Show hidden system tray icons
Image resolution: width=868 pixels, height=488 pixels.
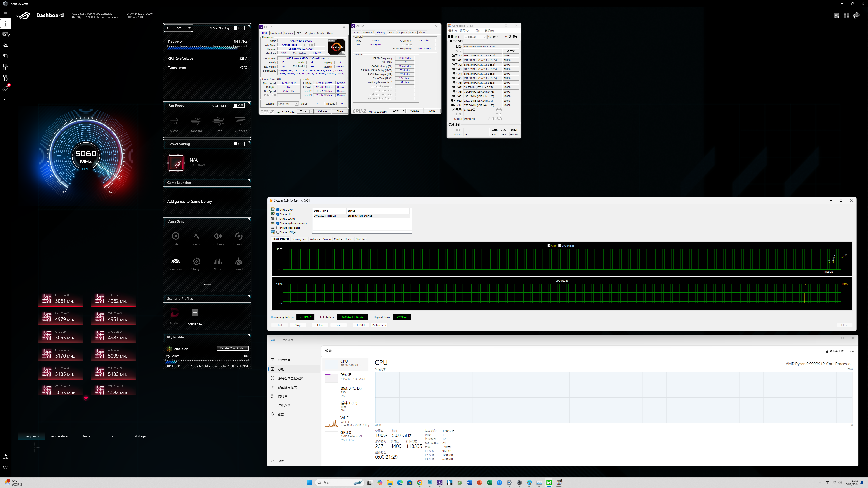(x=820, y=483)
